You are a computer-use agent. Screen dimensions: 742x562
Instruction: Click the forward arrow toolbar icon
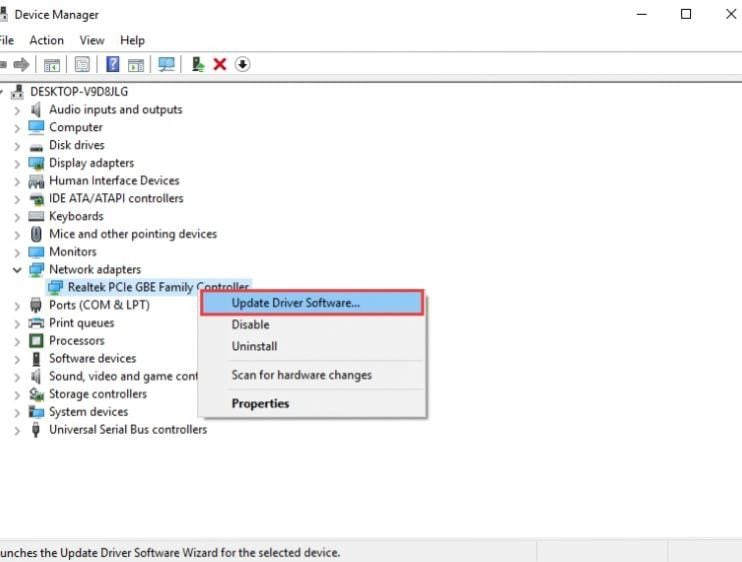(x=21, y=64)
